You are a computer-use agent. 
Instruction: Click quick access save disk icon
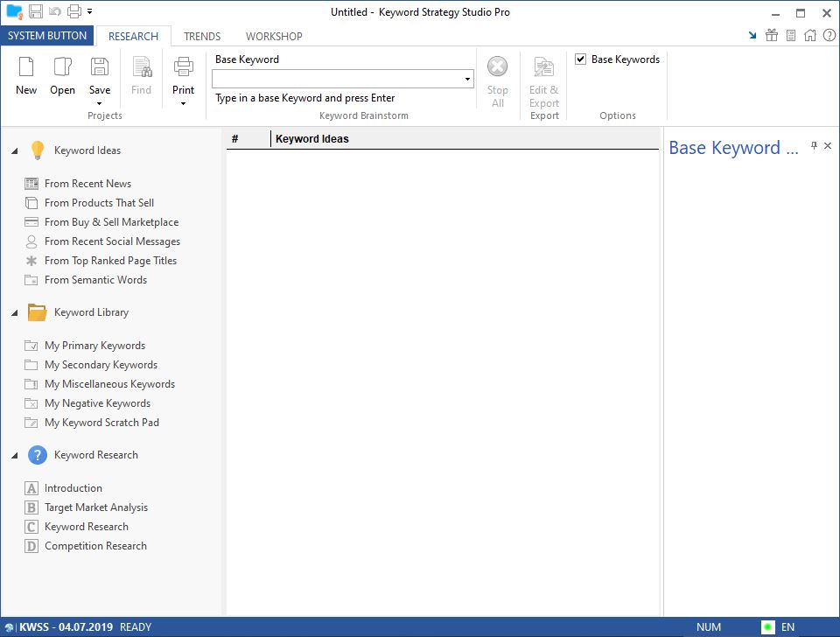click(36, 11)
